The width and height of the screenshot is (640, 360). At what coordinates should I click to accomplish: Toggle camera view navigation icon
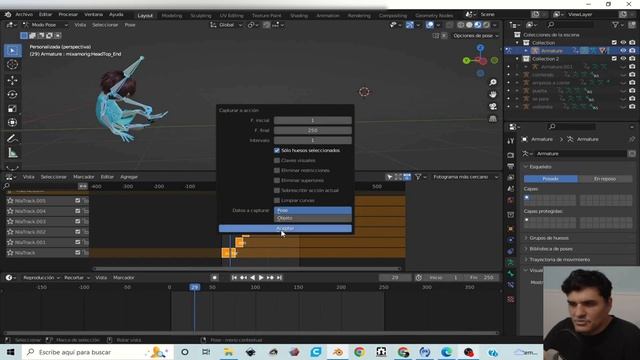pos(493,106)
